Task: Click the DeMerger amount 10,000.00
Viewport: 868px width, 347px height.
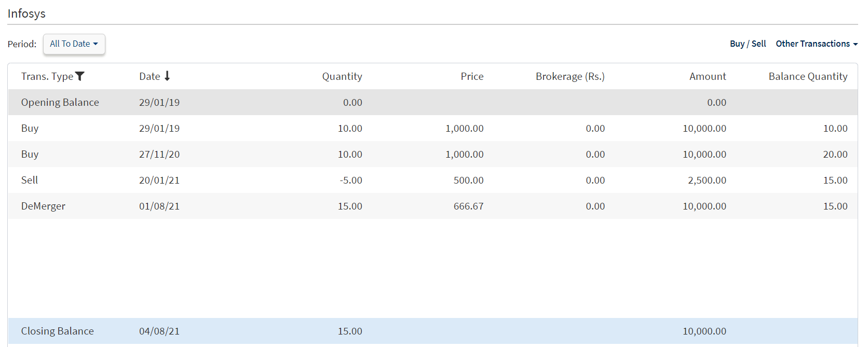Action: click(704, 206)
